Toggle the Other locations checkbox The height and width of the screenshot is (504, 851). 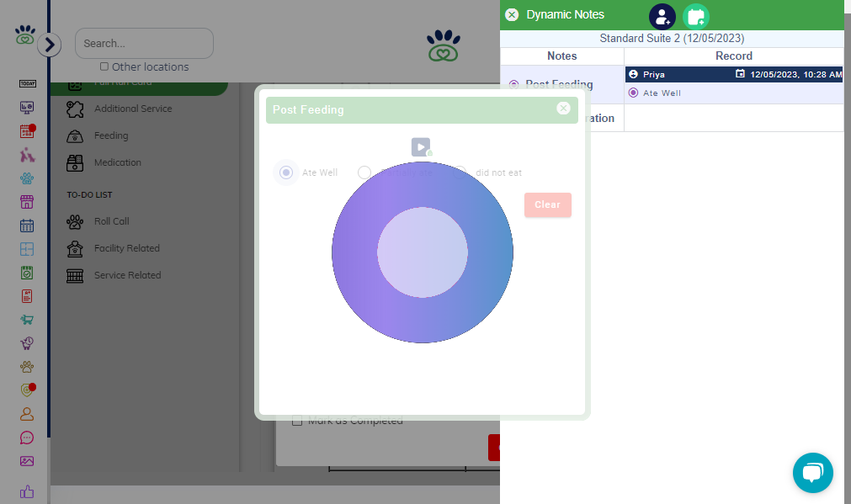104,66
